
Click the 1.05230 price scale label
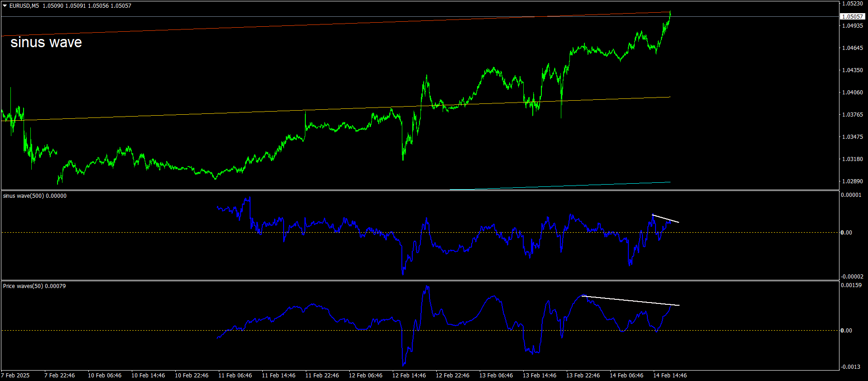[852, 4]
